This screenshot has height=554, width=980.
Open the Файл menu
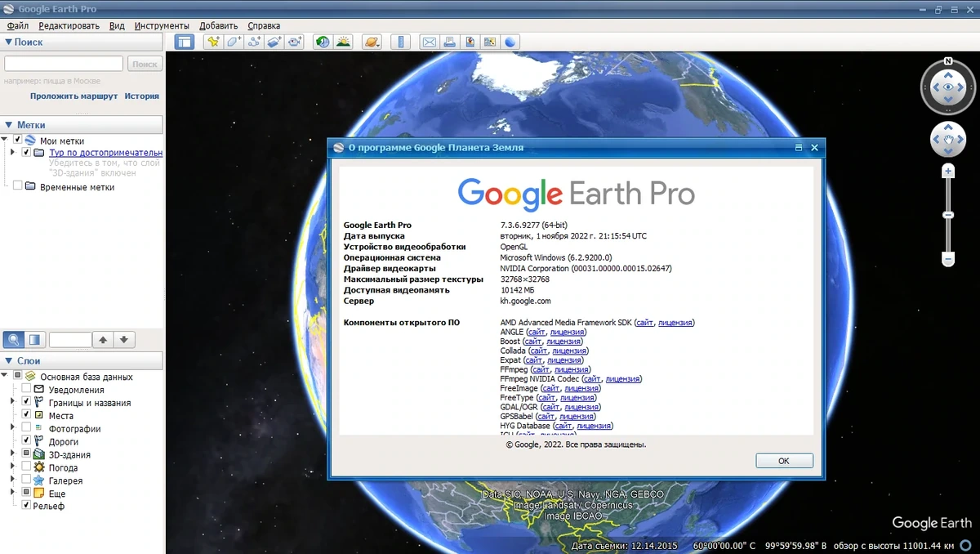coord(17,26)
